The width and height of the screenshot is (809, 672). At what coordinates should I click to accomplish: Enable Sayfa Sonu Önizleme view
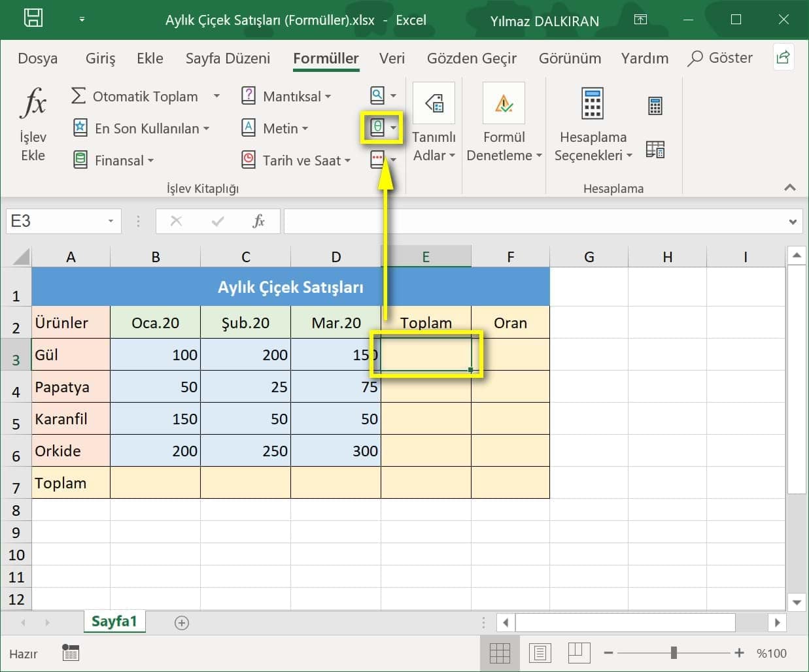(579, 652)
